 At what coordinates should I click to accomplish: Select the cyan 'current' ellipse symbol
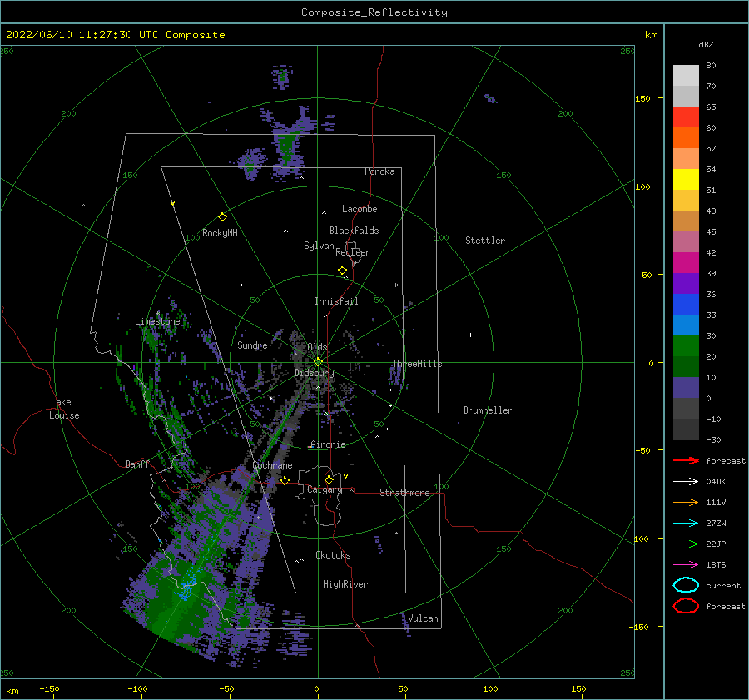coord(686,585)
